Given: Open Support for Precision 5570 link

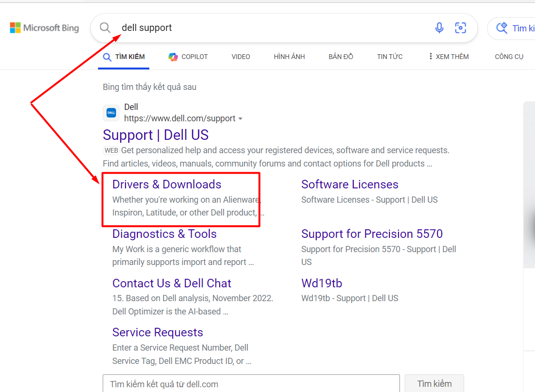Looking at the screenshot, I should click(372, 234).
